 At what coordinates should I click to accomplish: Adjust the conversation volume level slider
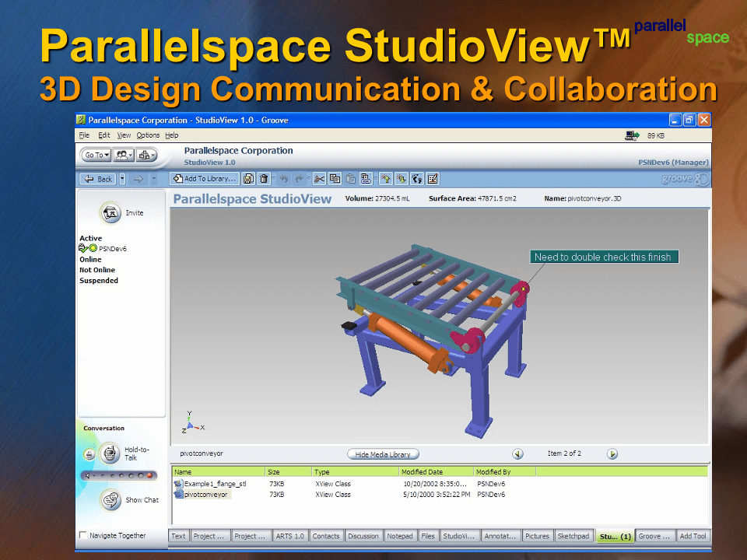point(119,475)
